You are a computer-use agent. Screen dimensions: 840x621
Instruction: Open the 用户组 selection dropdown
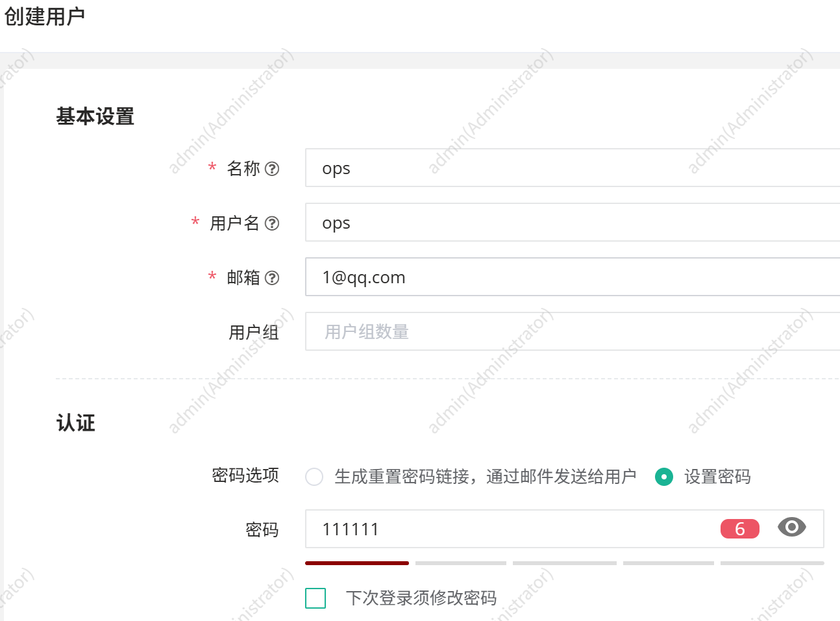573,331
